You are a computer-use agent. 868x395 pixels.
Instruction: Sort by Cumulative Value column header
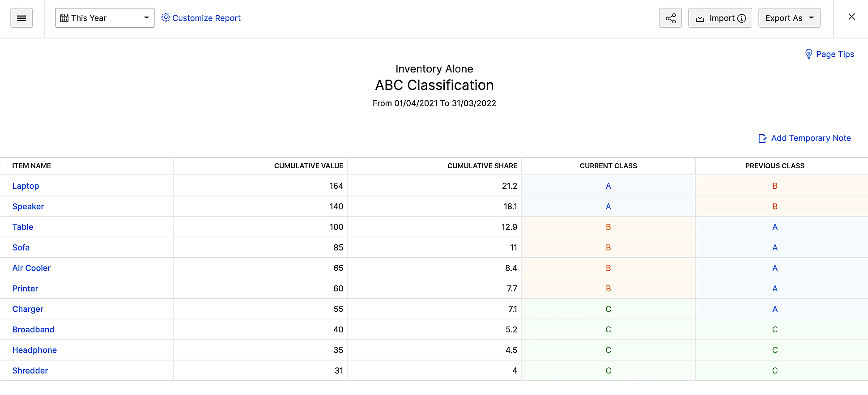308,166
